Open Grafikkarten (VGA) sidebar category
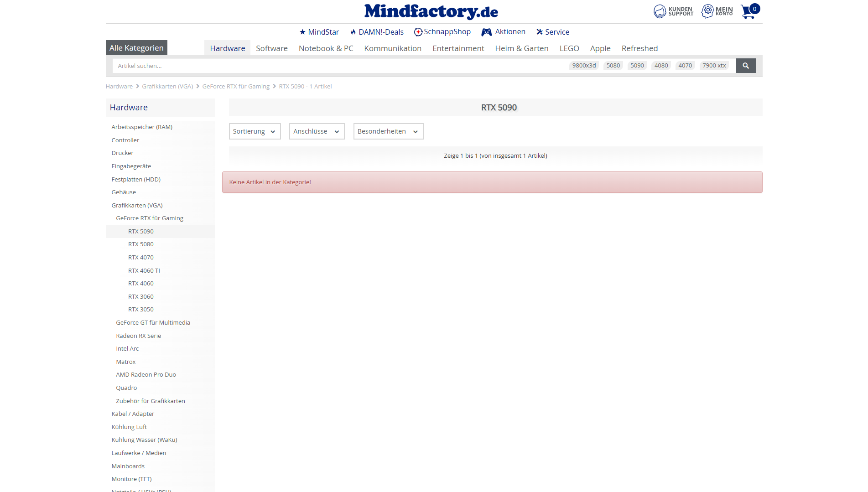The height and width of the screenshot is (492, 868). tap(137, 206)
